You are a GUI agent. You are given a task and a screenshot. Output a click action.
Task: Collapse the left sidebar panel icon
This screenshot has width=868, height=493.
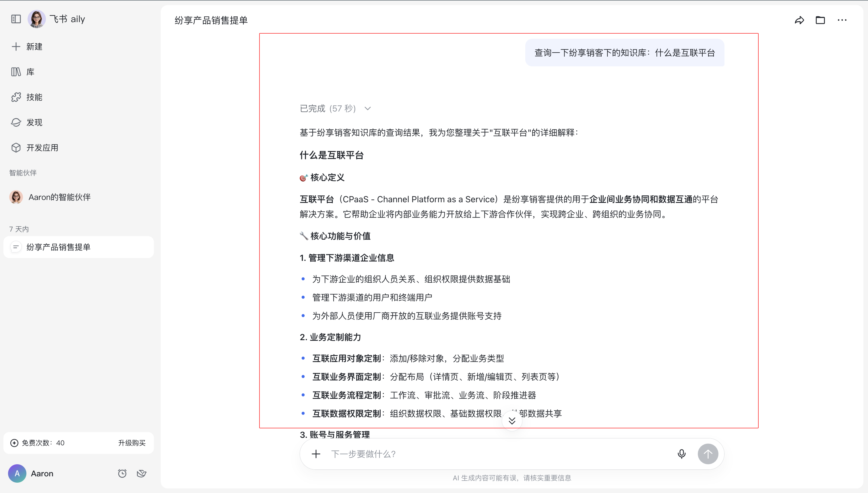pyautogui.click(x=16, y=19)
